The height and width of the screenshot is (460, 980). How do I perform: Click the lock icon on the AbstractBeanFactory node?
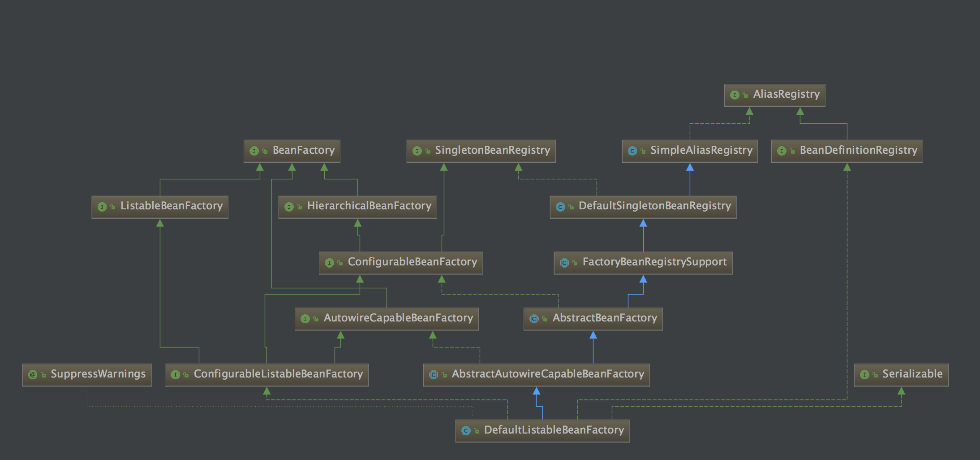point(545,319)
